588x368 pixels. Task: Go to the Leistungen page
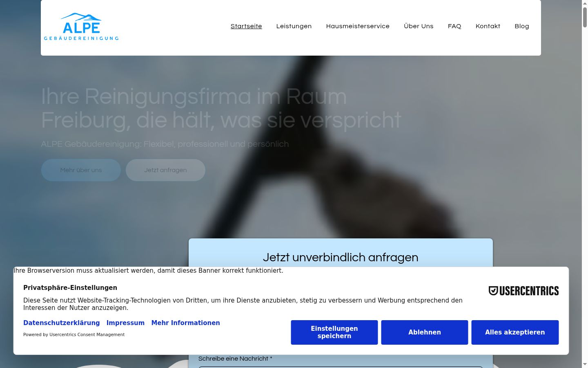pyautogui.click(x=294, y=26)
